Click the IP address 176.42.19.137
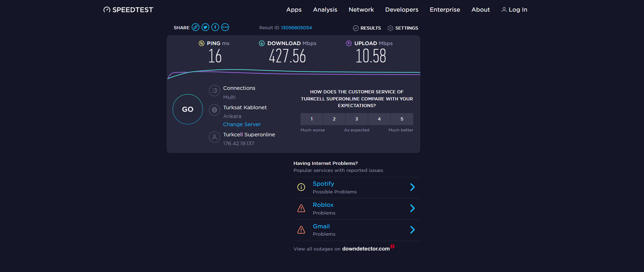644x272 pixels. tap(239, 143)
